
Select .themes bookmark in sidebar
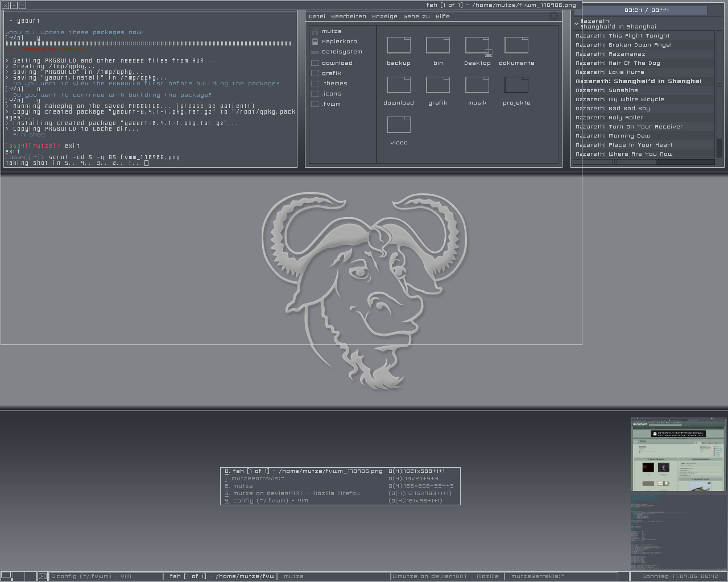point(329,84)
